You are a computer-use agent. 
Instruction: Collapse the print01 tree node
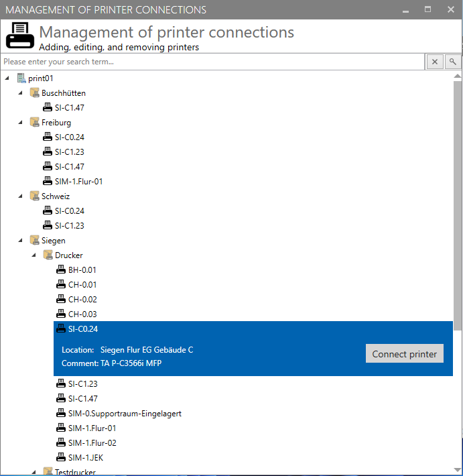[7, 78]
